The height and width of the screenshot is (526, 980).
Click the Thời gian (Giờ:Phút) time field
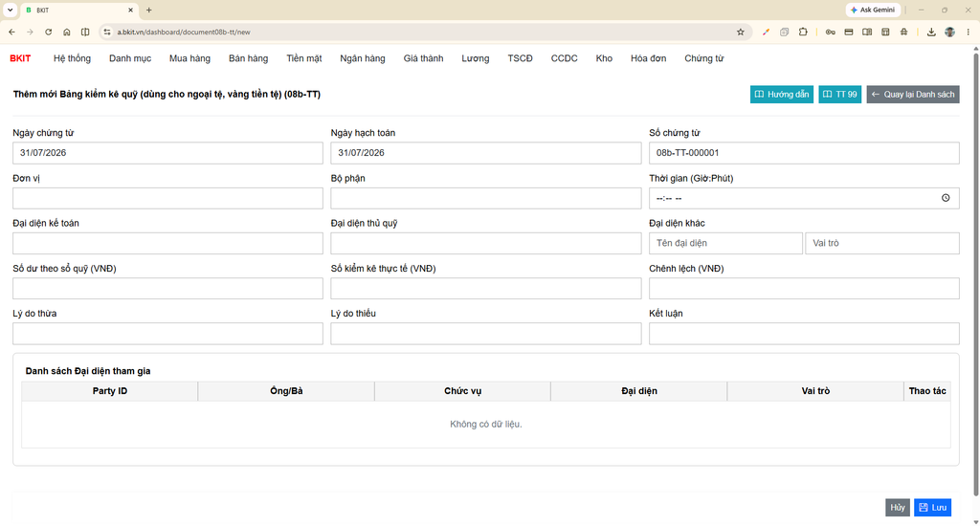804,198
